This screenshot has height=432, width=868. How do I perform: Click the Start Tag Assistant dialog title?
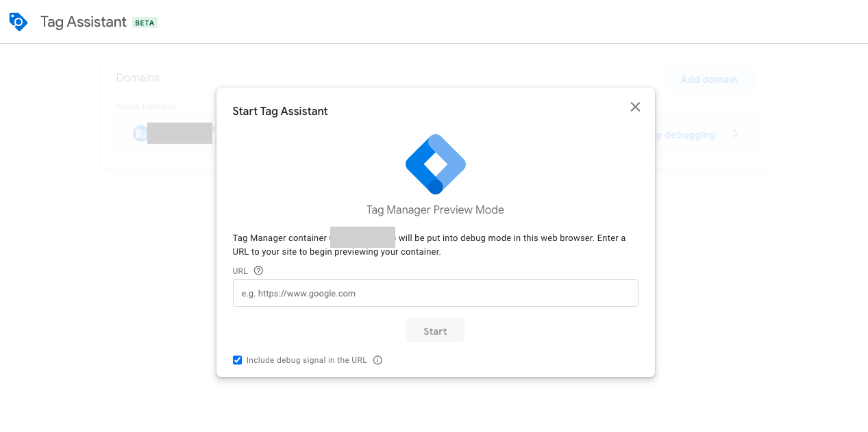point(280,112)
